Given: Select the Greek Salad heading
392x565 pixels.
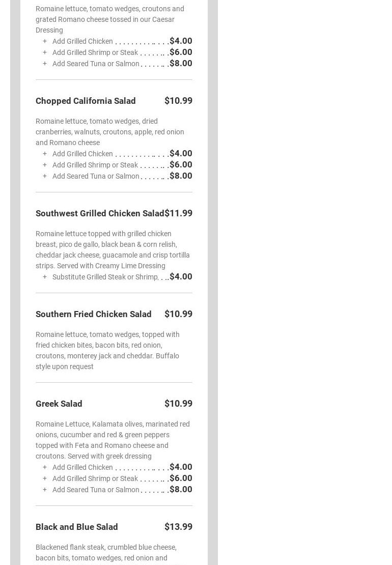Looking at the screenshot, I should [59, 404].
